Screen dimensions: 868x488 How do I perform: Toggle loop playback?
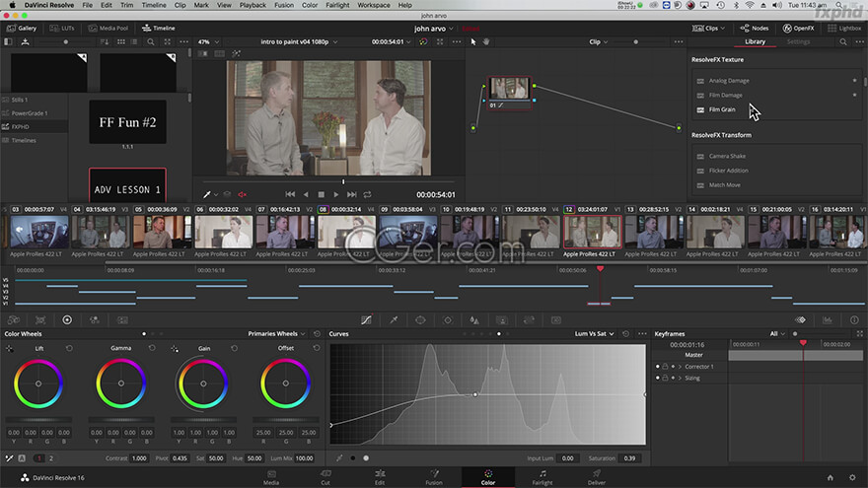(367, 195)
